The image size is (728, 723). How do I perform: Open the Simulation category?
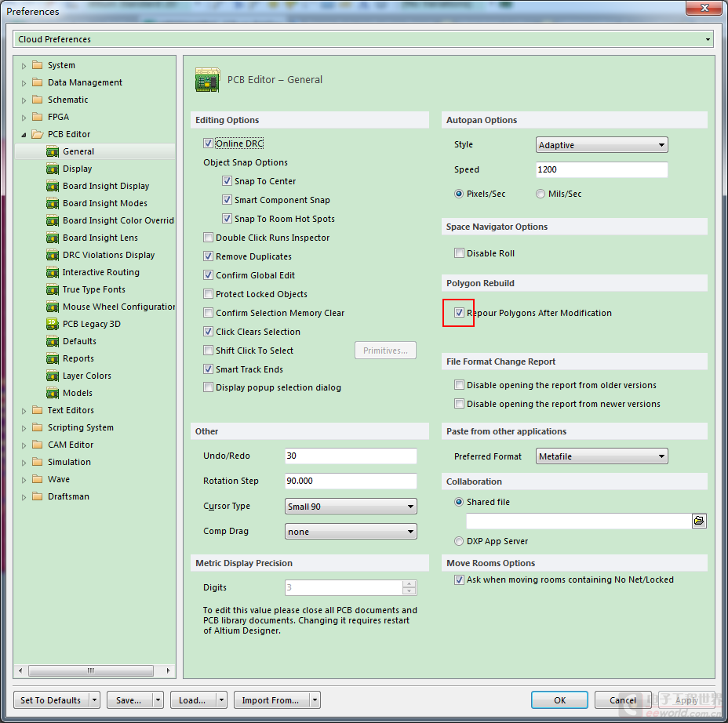(69, 462)
